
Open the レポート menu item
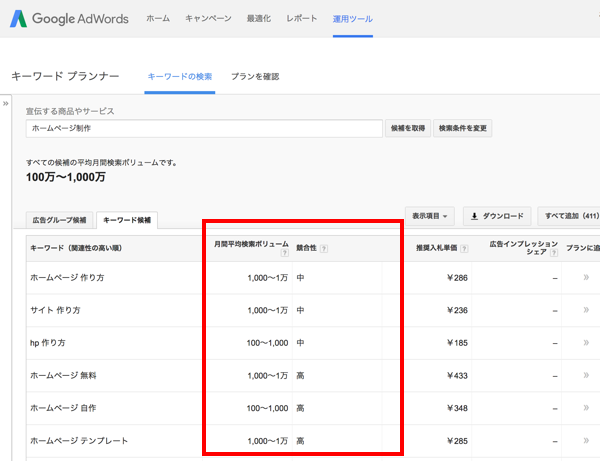point(302,18)
